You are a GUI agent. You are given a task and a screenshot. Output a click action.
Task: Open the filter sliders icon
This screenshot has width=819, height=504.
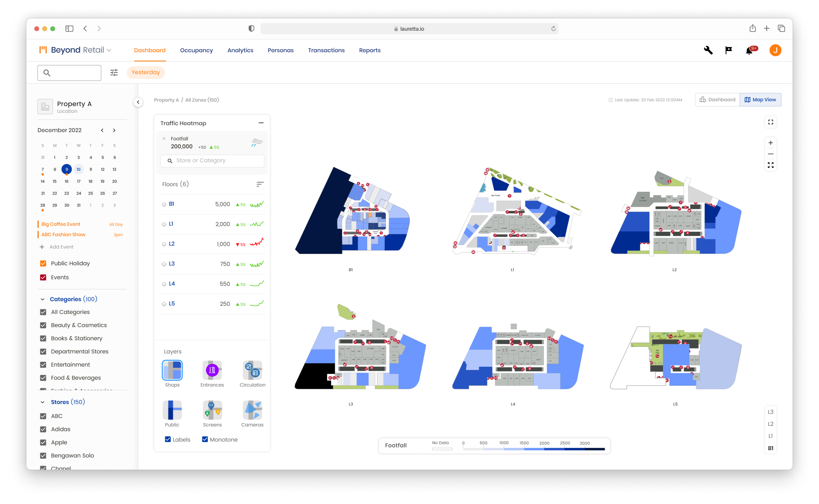coord(114,73)
